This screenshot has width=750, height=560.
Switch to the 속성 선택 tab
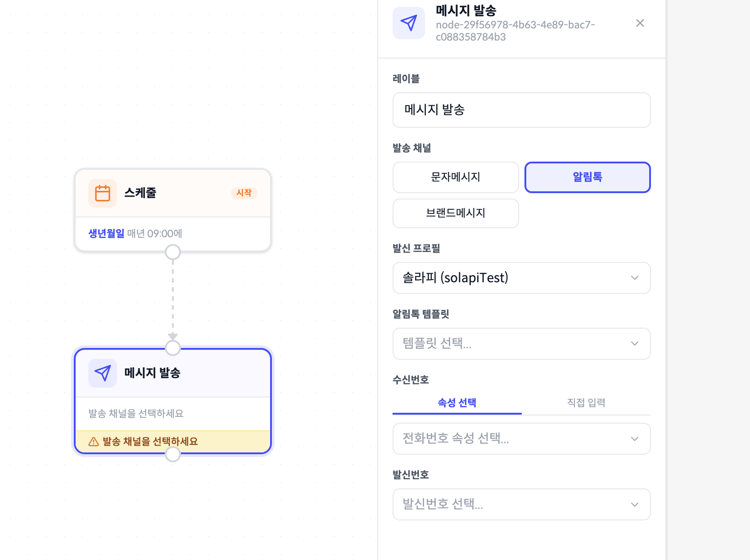[x=457, y=402]
